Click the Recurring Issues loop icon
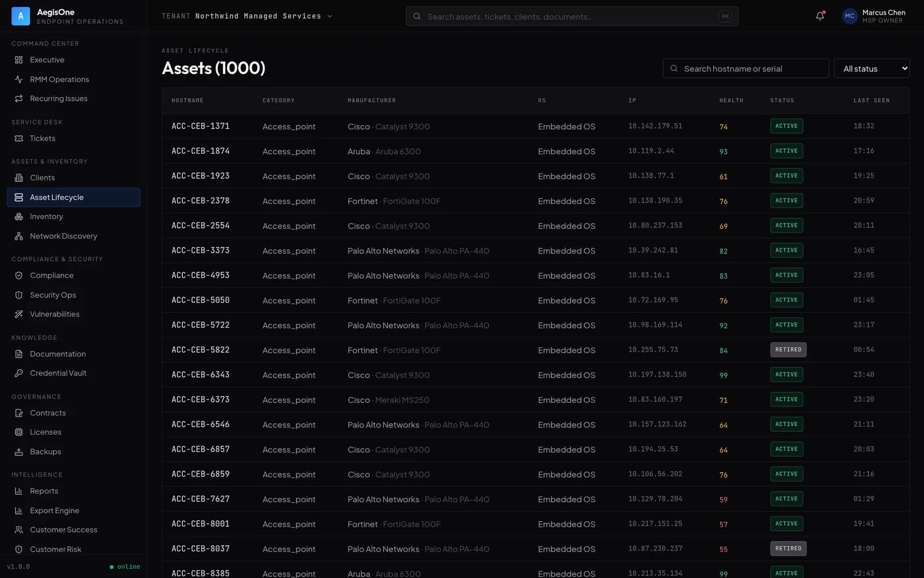Image resolution: width=924 pixels, height=578 pixels. coord(18,99)
